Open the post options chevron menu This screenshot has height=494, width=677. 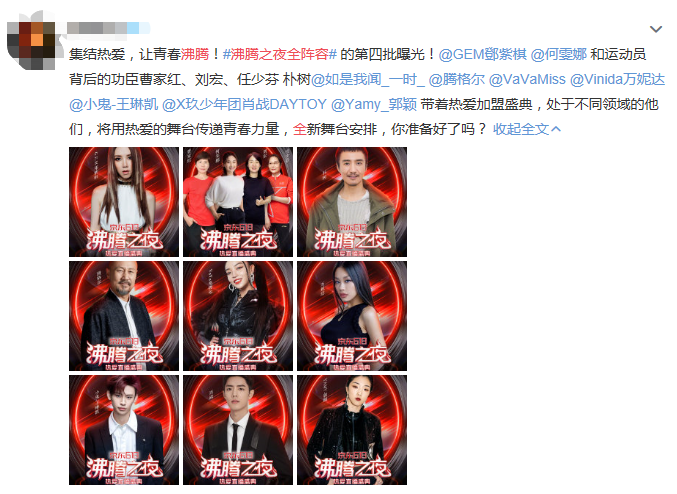(x=655, y=29)
